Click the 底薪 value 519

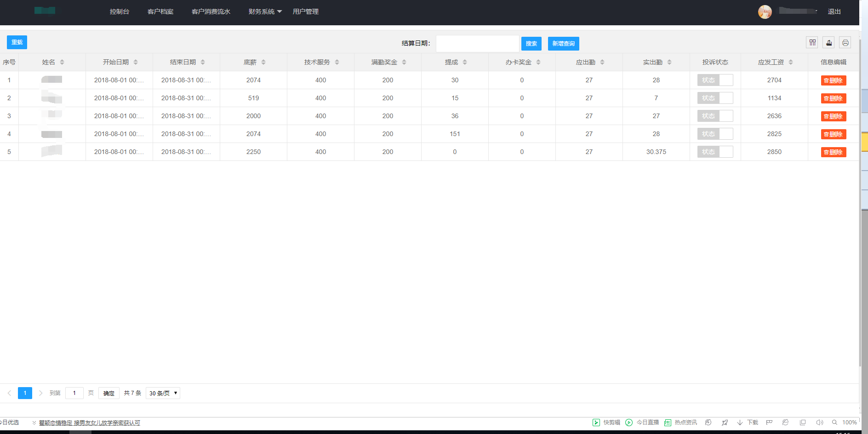coord(253,98)
